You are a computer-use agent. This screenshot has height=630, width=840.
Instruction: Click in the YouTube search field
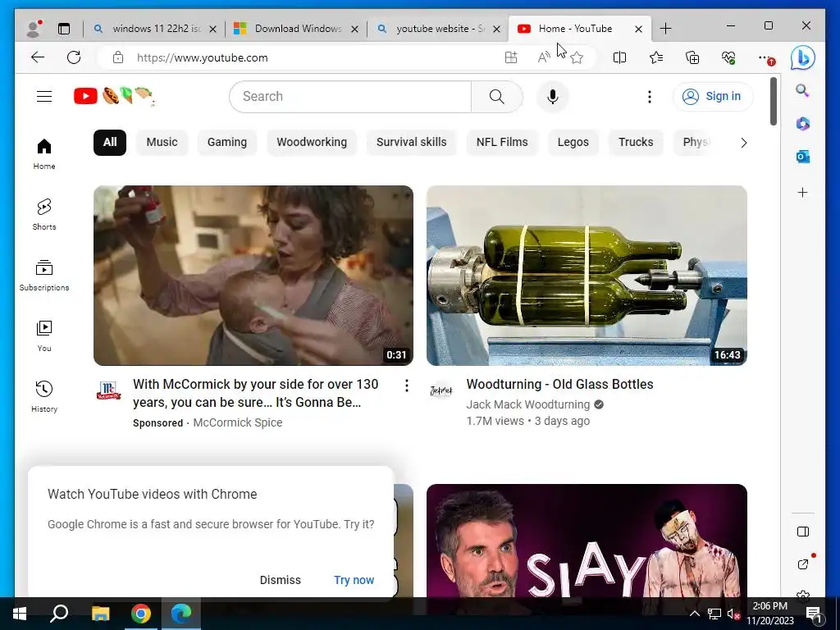coord(351,97)
